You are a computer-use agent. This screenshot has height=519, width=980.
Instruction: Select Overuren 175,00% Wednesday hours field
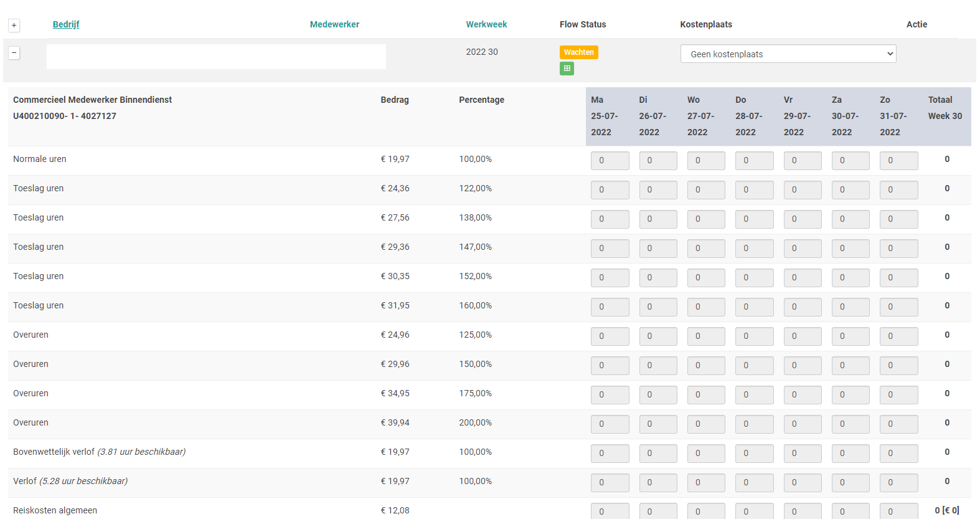[x=706, y=395]
